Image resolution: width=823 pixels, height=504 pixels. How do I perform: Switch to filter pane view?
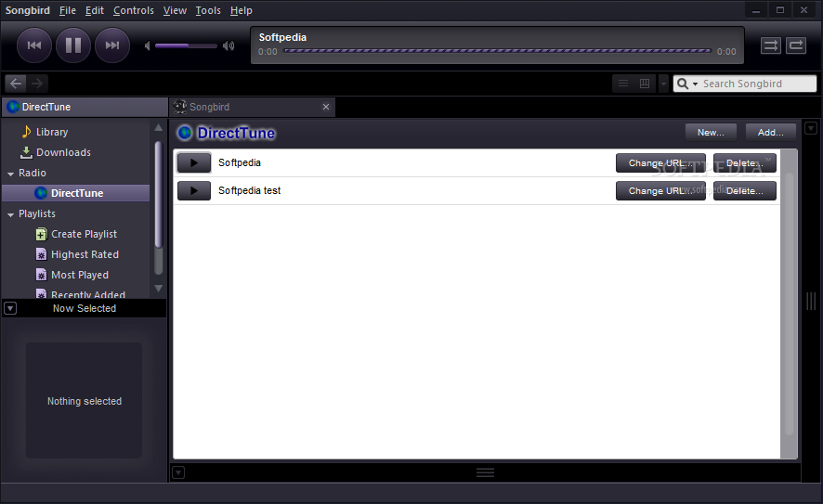645,84
